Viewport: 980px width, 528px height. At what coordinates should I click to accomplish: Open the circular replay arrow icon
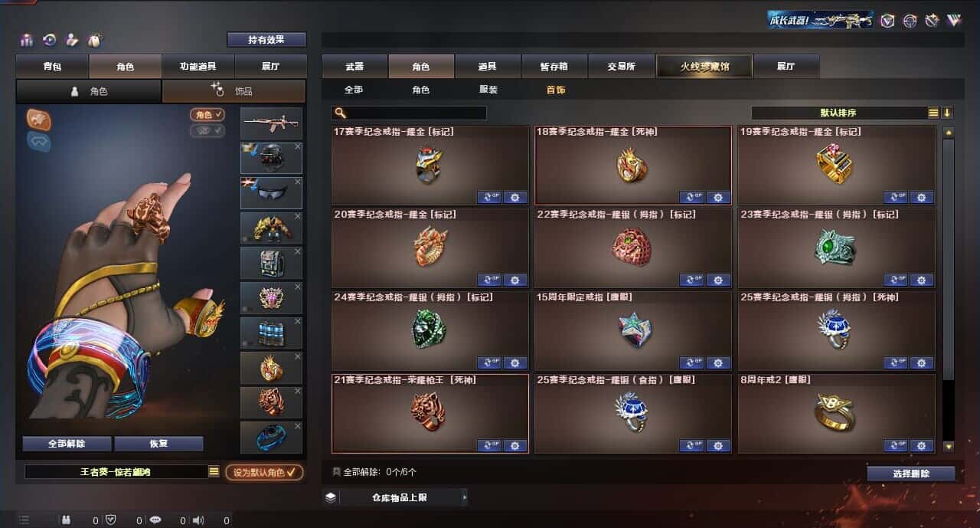coord(49,40)
